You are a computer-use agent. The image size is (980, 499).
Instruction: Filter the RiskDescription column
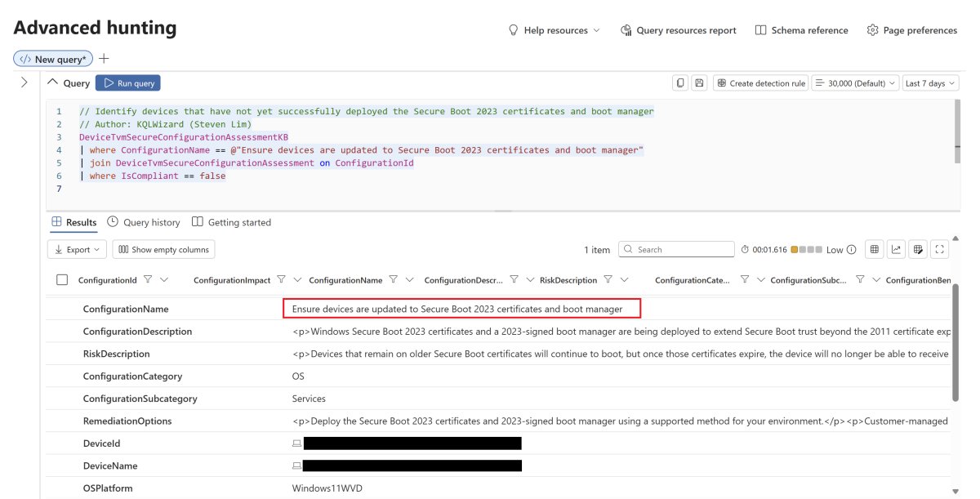click(608, 279)
